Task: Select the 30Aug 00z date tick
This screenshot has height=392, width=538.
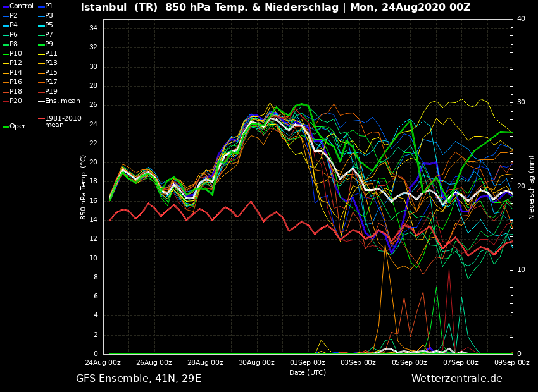Action: click(x=256, y=363)
